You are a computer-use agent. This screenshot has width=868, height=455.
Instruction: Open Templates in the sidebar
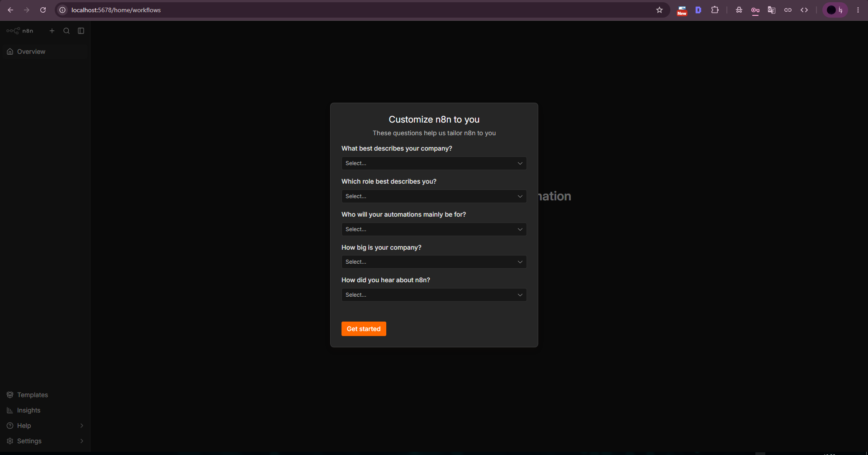(x=45, y=395)
